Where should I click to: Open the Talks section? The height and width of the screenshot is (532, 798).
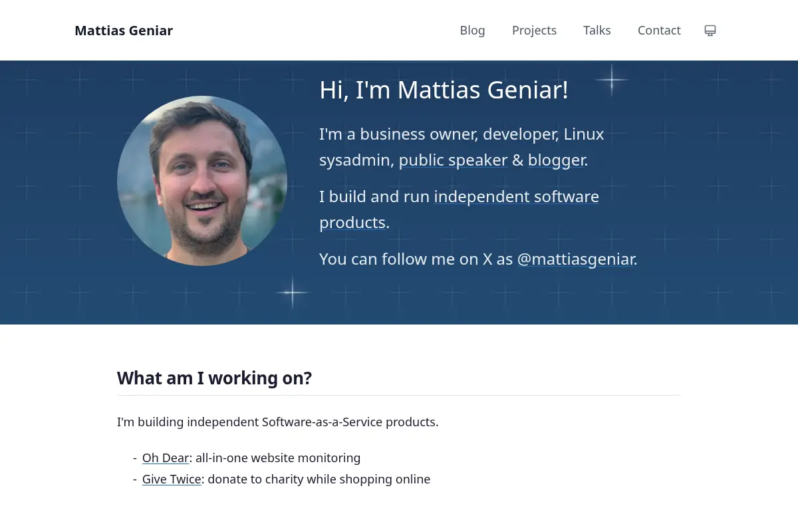coord(597,31)
